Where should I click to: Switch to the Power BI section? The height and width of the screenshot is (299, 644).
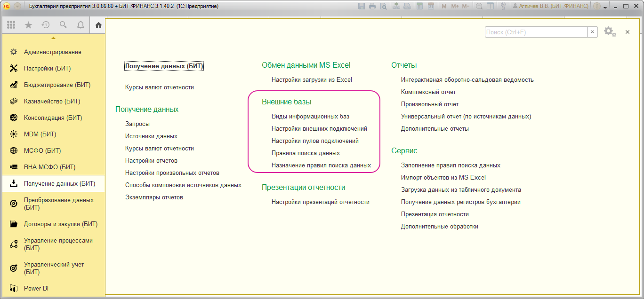[x=36, y=289]
